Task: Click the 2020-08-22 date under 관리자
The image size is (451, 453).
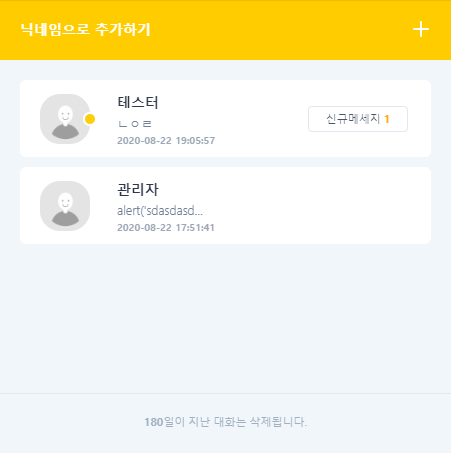Action: 144,227
